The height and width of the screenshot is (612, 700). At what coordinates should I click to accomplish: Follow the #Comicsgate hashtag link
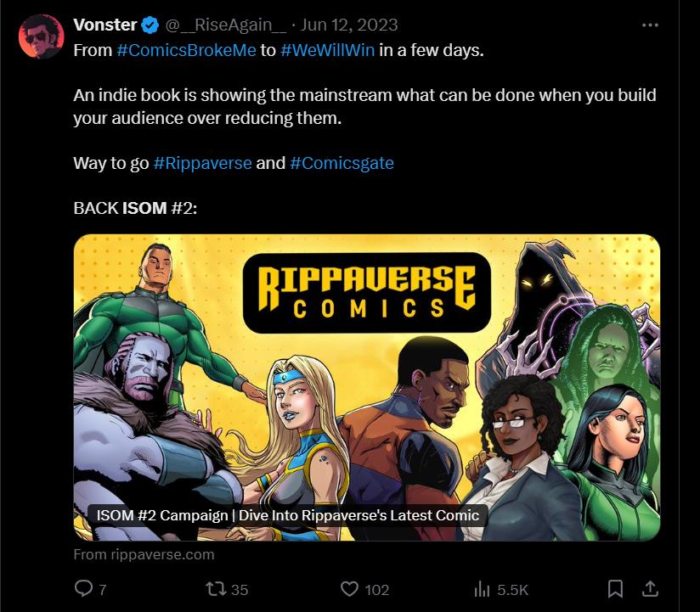342,163
